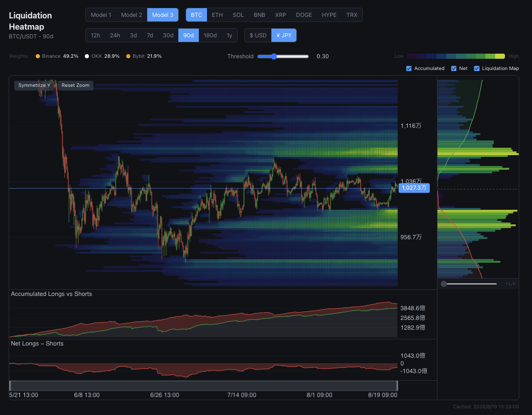Click the OKX 28.9% weight text

pyautogui.click(x=105, y=56)
